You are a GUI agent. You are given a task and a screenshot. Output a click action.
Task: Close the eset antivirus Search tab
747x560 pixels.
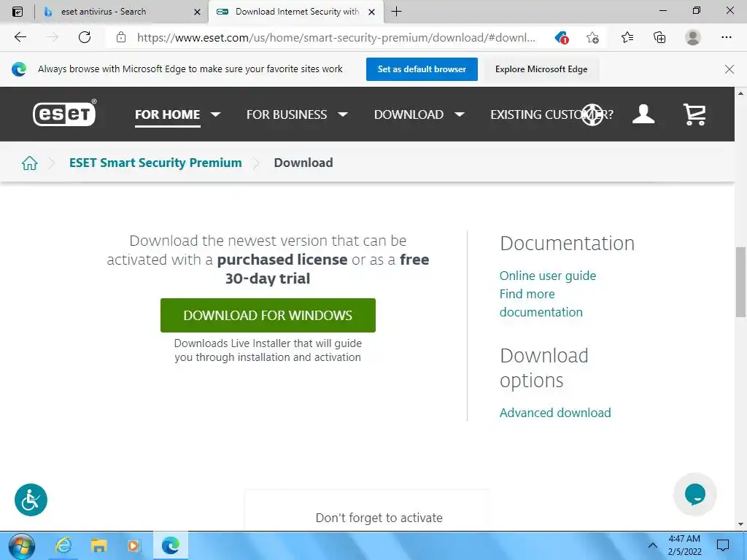[x=197, y=12]
